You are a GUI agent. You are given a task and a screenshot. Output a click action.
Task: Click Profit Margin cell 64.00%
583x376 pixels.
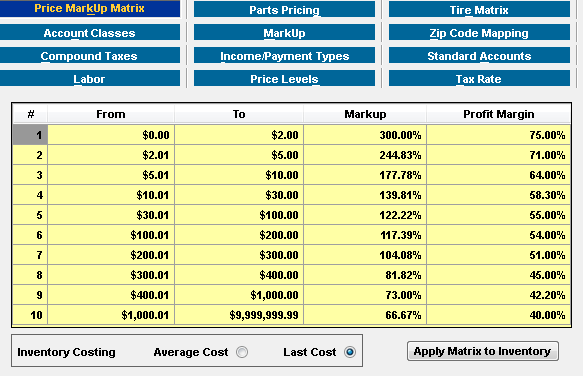499,175
